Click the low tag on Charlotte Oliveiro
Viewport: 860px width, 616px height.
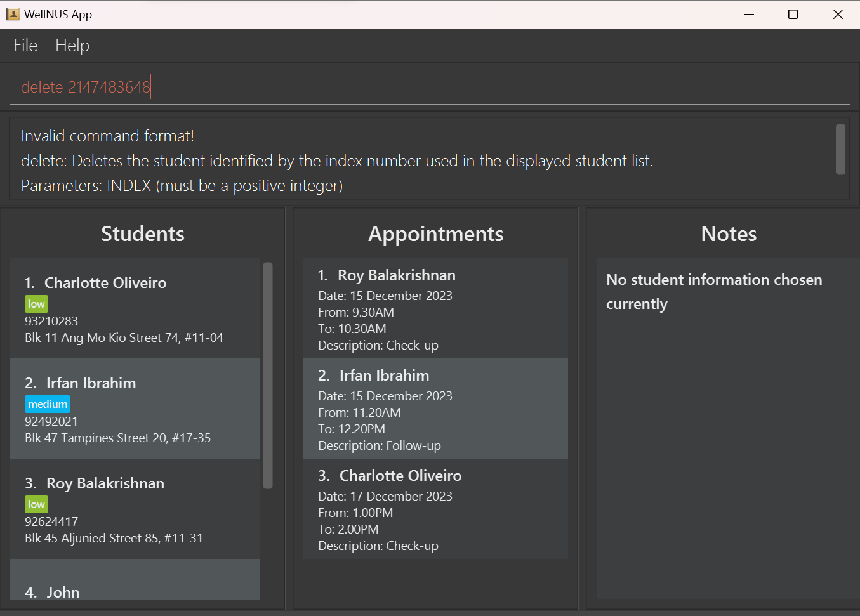[36, 304]
